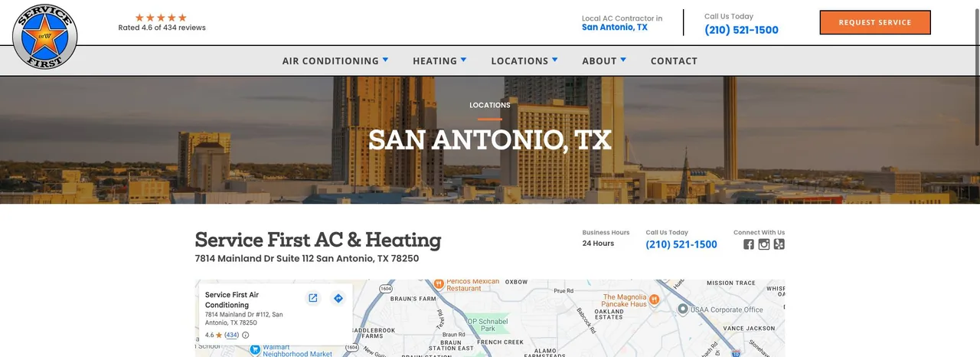The image size is (980, 357).
Task: Open the Rated 4.6 of 434 reviews link
Action: point(162,28)
